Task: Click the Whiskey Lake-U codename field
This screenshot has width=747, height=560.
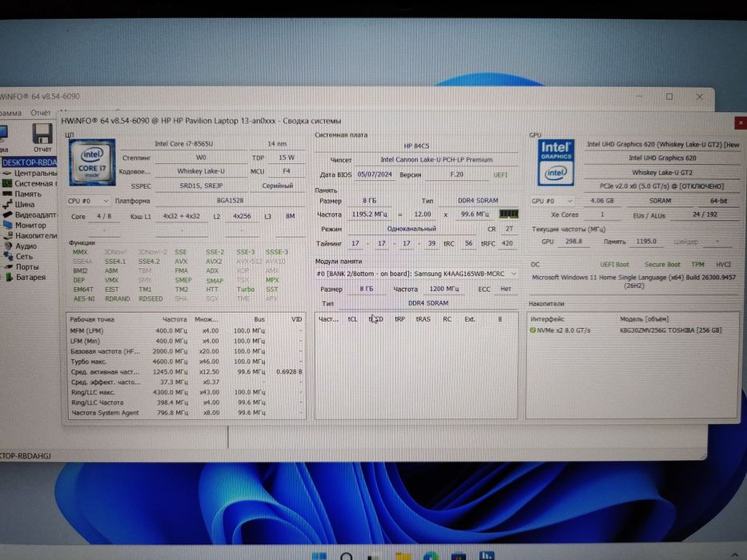Action: coord(201,171)
